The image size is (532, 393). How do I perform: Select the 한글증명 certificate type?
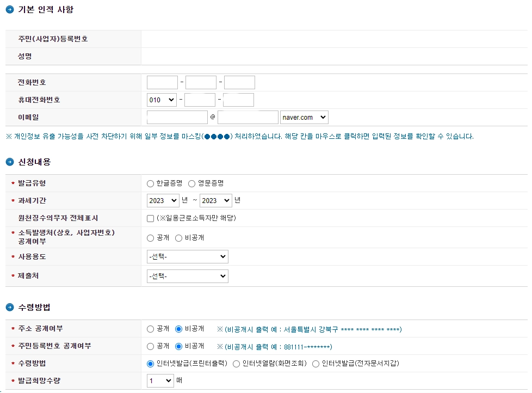coord(150,183)
